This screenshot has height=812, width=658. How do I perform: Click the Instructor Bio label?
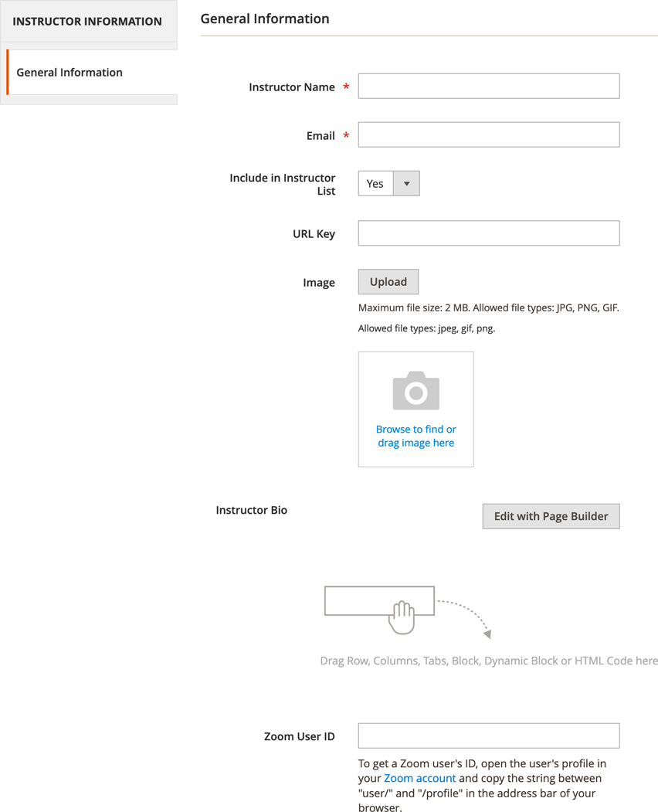pyautogui.click(x=251, y=510)
